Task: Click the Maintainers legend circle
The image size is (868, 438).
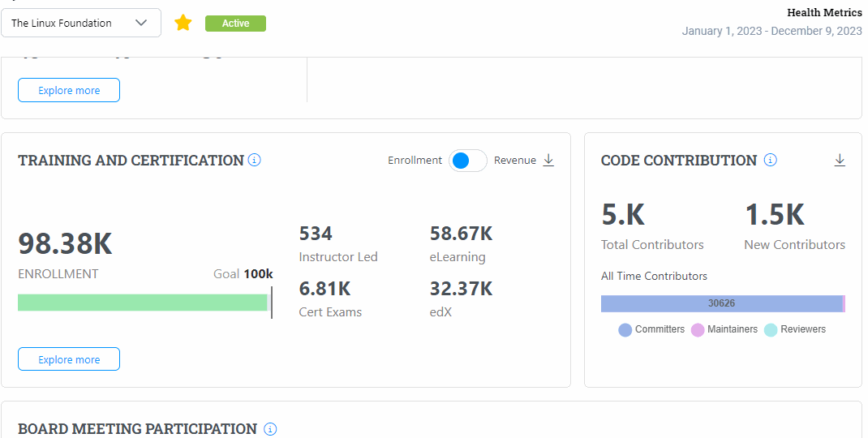Action: (x=698, y=330)
